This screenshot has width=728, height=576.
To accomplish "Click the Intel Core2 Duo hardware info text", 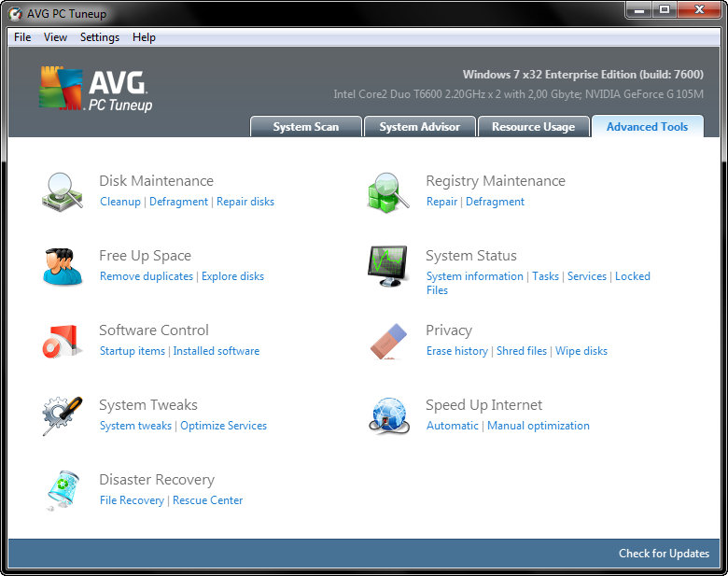I will 519,94.
